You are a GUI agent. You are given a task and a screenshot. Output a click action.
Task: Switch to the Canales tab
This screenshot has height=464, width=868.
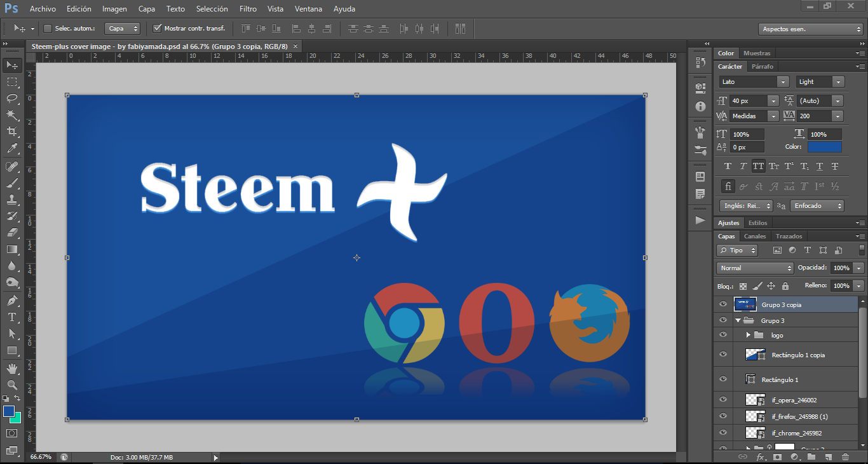[x=756, y=236]
